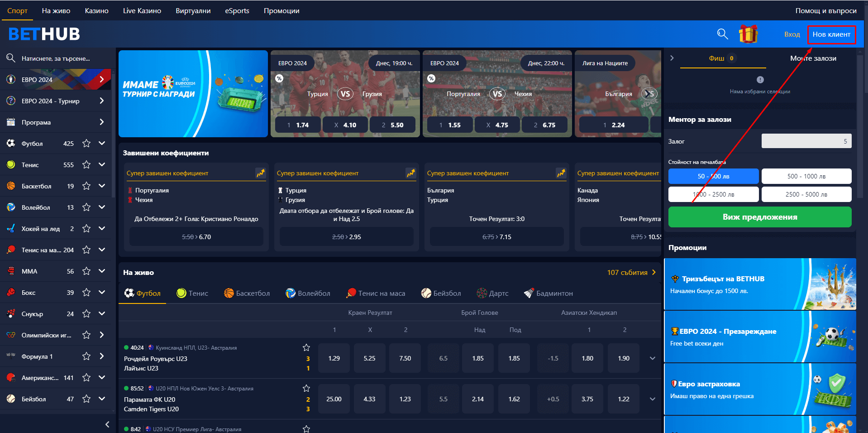Open the 107 събития link
Screen dimensions: 868x433
[631, 272]
